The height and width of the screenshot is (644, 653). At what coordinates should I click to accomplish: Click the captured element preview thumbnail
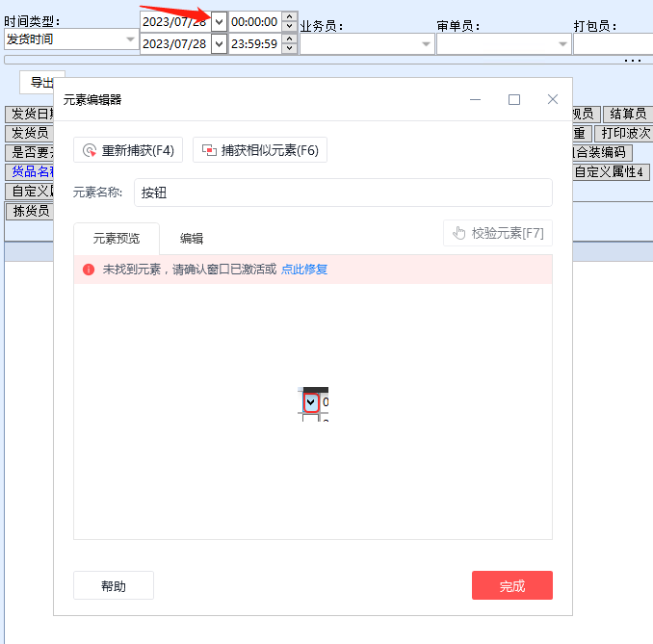313,403
